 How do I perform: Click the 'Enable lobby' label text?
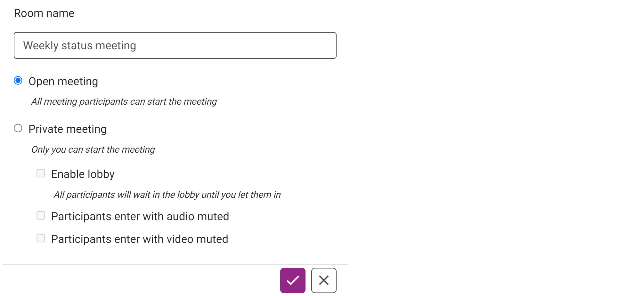[83, 174]
